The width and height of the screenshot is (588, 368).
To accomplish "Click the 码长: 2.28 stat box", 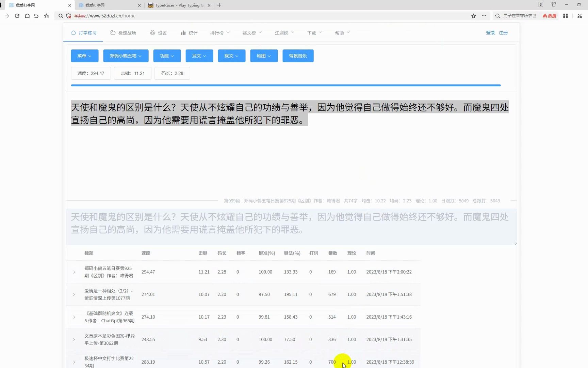I will click(x=172, y=73).
